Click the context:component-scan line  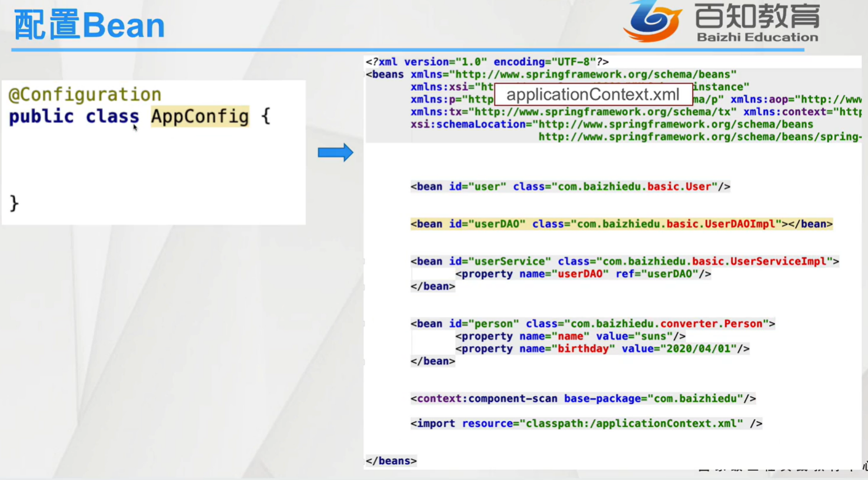point(583,398)
